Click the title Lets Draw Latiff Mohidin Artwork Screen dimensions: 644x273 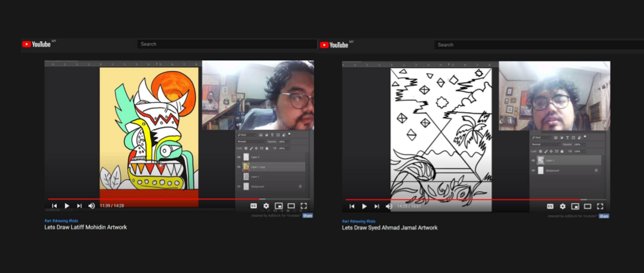click(x=86, y=227)
